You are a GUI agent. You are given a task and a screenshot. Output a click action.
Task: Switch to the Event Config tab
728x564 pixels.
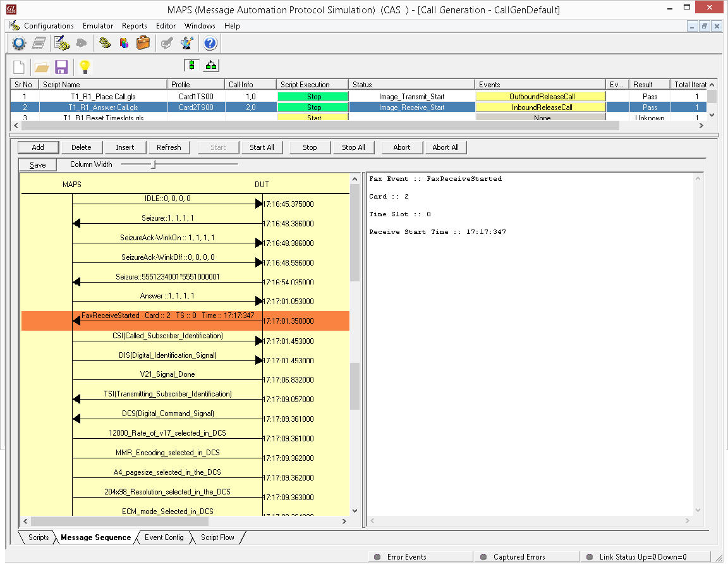point(164,537)
